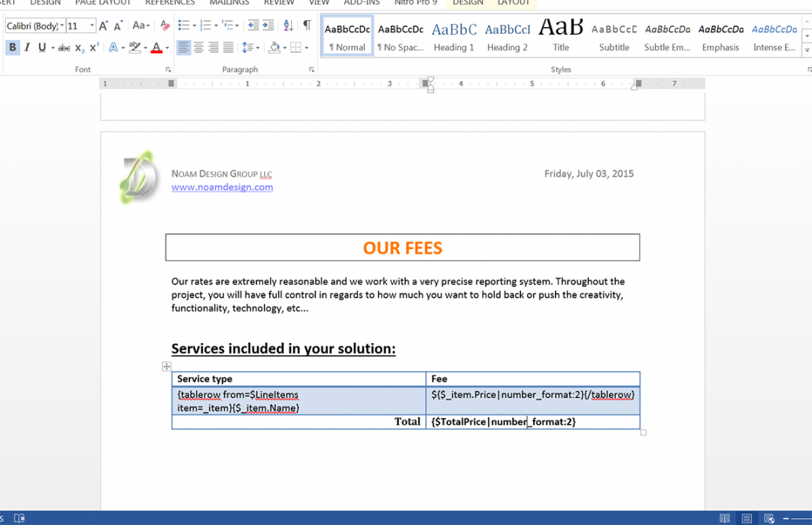The height and width of the screenshot is (525, 812).
Task: Expand shading color dropdown arrow
Action: [284, 48]
